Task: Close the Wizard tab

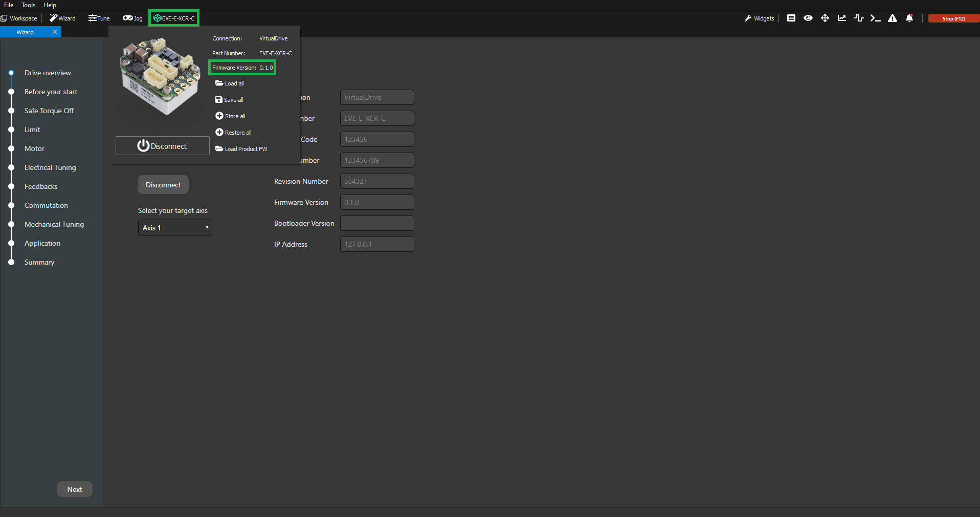Action: tap(55, 32)
